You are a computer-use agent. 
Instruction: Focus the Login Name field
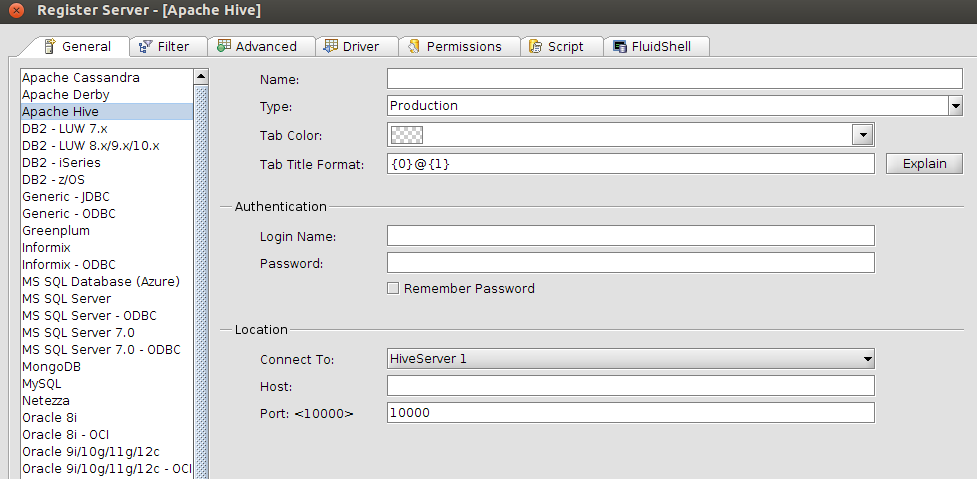pos(631,235)
